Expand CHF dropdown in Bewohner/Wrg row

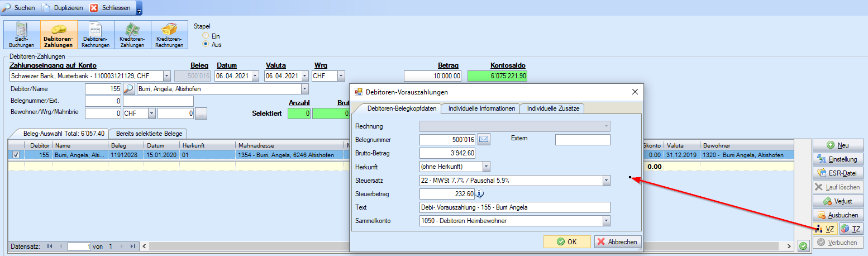coord(151,114)
